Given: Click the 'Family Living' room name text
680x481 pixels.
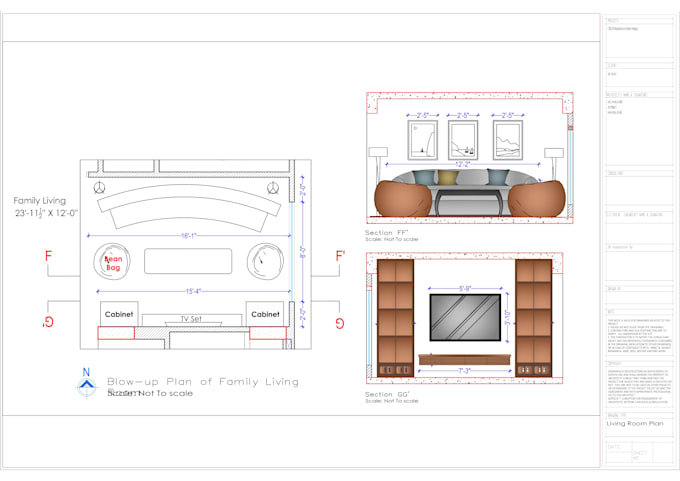Looking at the screenshot, I should point(39,200).
